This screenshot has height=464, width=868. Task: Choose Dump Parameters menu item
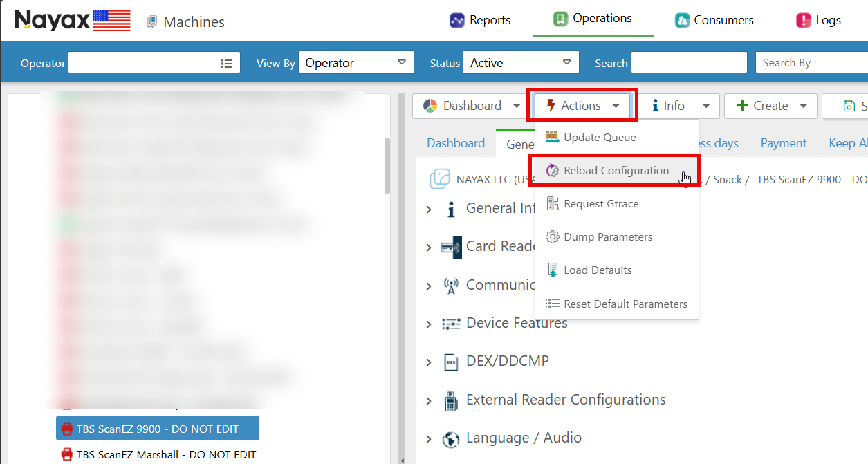616,236
